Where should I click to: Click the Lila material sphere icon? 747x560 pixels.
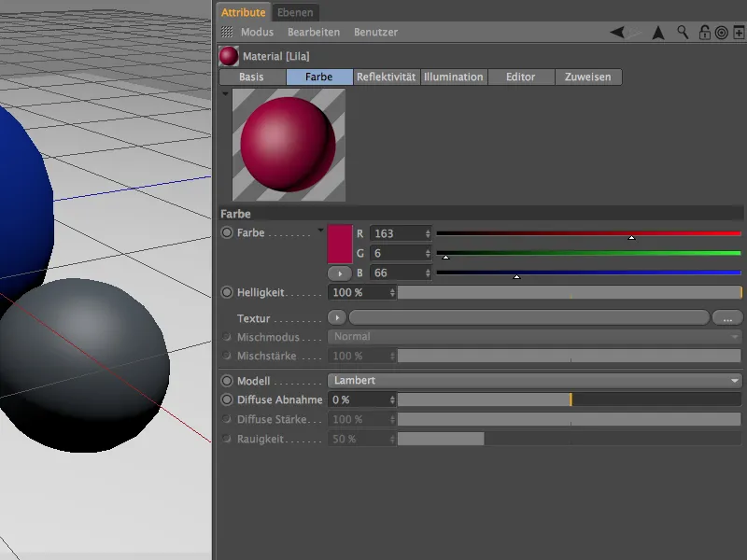tap(229, 56)
